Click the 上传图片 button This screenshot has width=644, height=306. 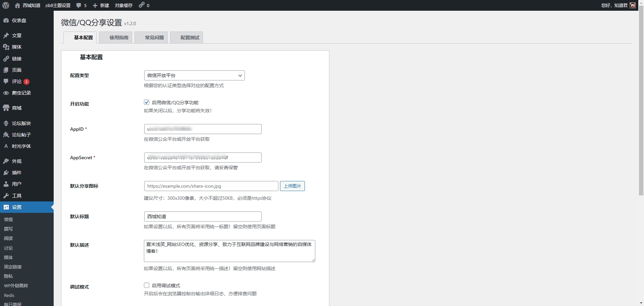click(292, 186)
